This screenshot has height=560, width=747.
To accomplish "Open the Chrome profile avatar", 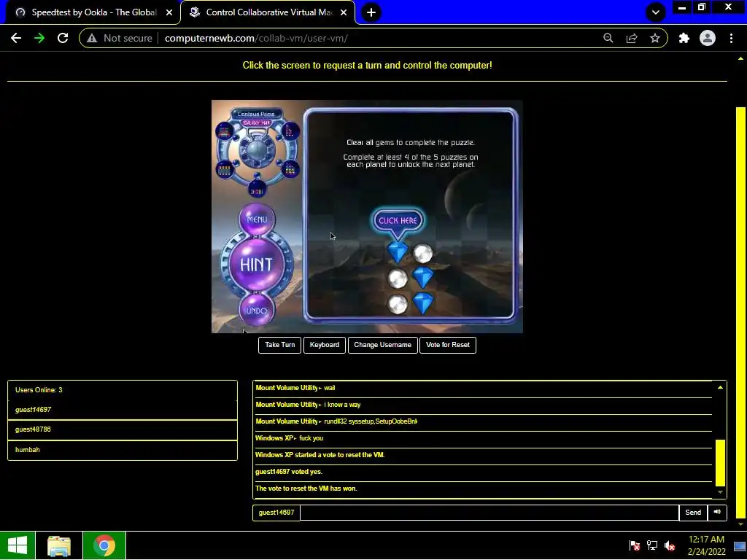I will [708, 38].
